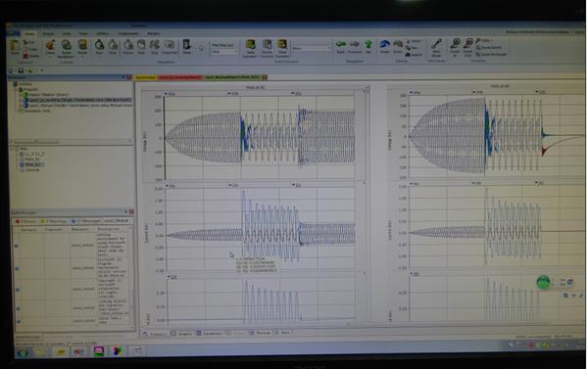Open the Plot Step value dropdown
This screenshot has height=369, width=588.
click(224, 52)
